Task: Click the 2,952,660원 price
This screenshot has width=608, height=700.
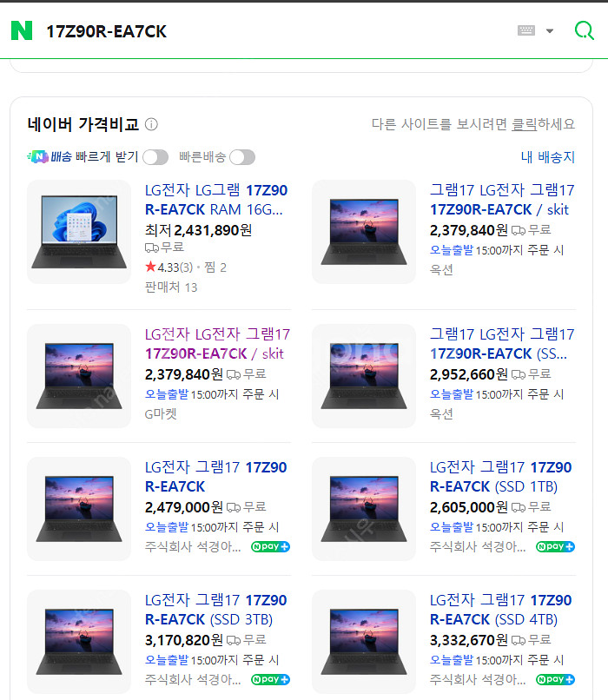Action: (x=469, y=374)
